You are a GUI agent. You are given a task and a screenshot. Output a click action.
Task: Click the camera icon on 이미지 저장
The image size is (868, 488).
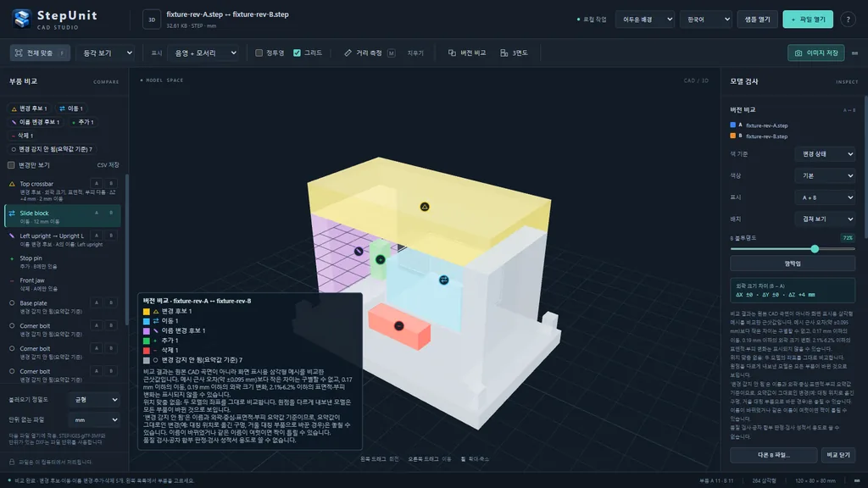pyautogui.click(x=798, y=53)
